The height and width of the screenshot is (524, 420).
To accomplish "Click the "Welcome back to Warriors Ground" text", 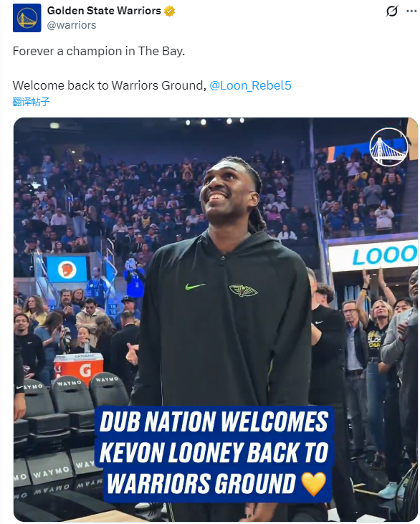I will coord(109,85).
